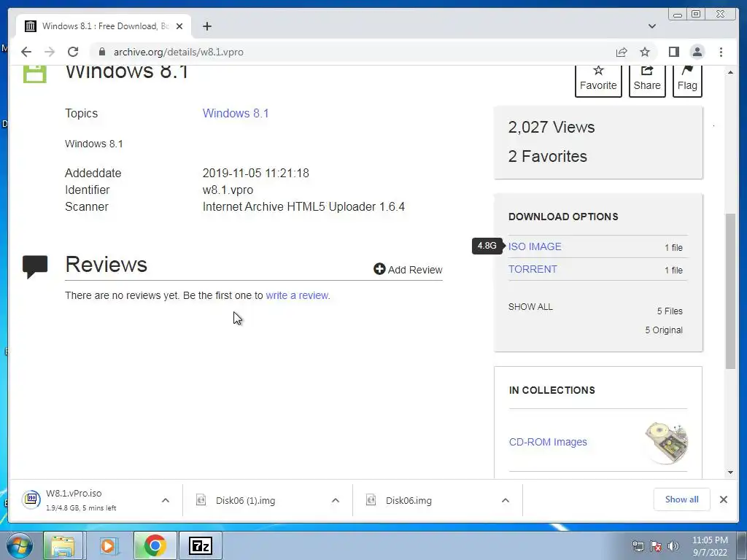Open the tab search dropdown
The width and height of the screenshot is (747, 560).
click(x=651, y=26)
